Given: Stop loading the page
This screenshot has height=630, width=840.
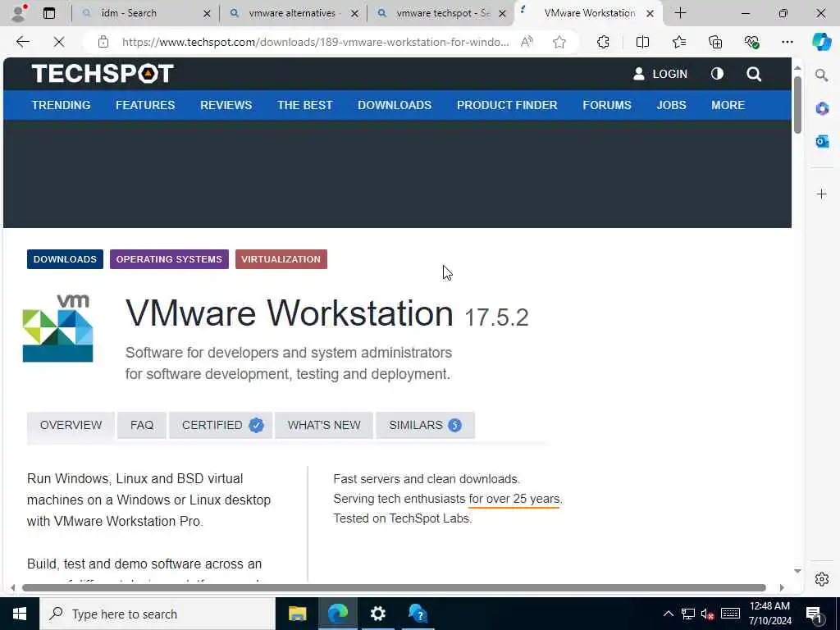Looking at the screenshot, I should 59,42.
